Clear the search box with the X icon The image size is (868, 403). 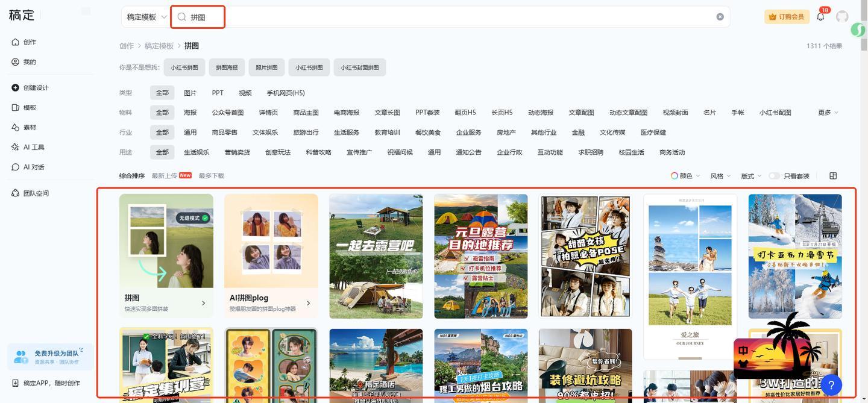click(x=720, y=17)
